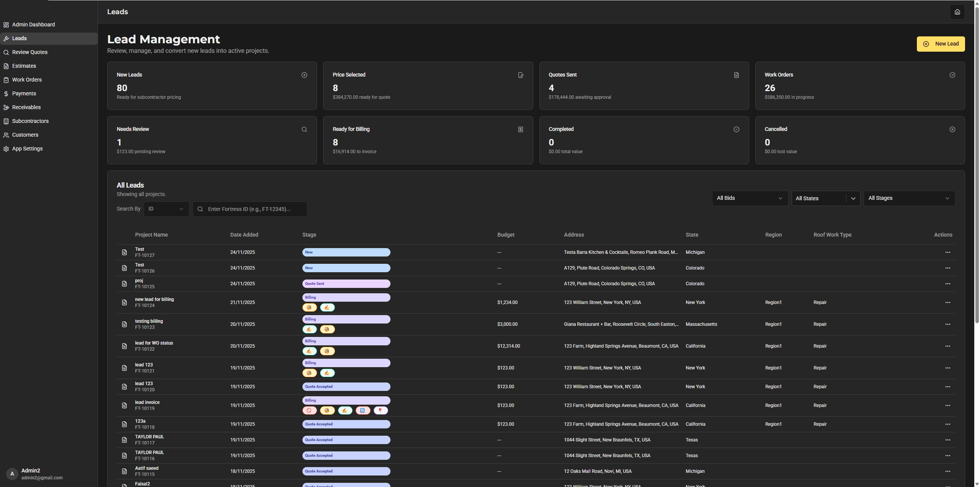Open the All Bids dropdown
This screenshot has width=980, height=487.
[750, 198]
